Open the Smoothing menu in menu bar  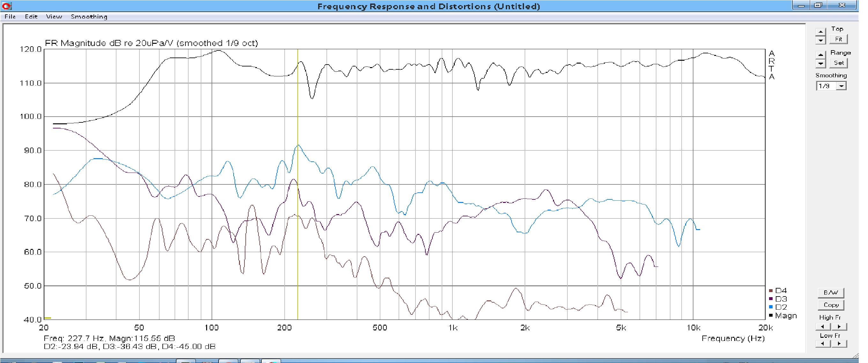pos(89,17)
